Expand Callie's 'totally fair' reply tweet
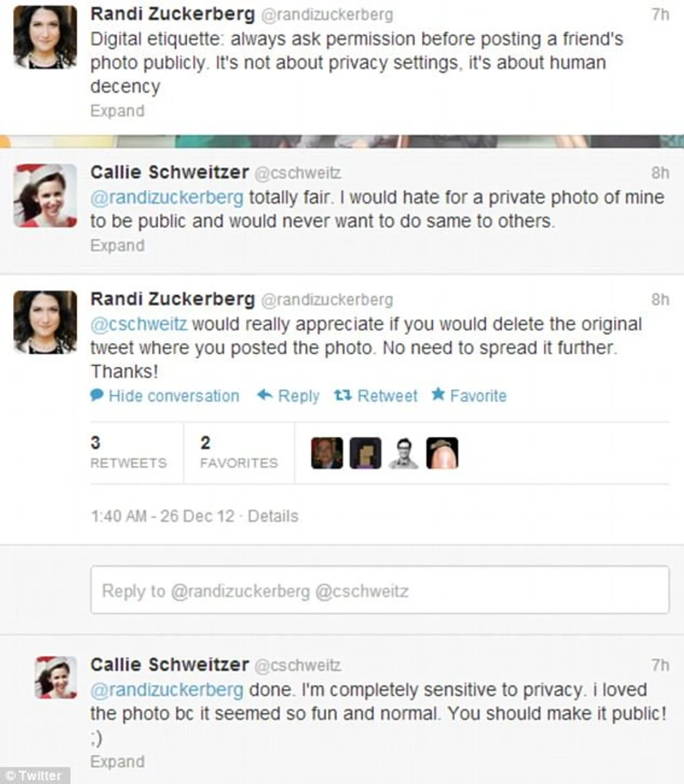Viewport: 684px width, 784px height. [x=117, y=245]
